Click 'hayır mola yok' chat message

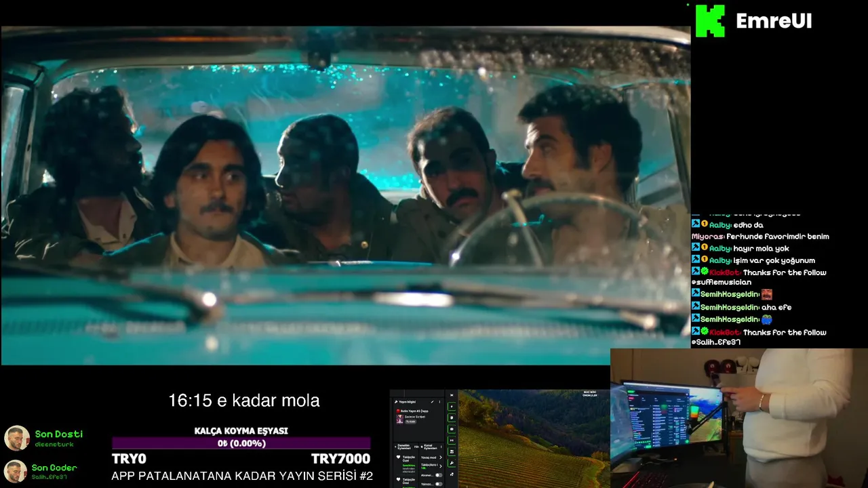761,249
